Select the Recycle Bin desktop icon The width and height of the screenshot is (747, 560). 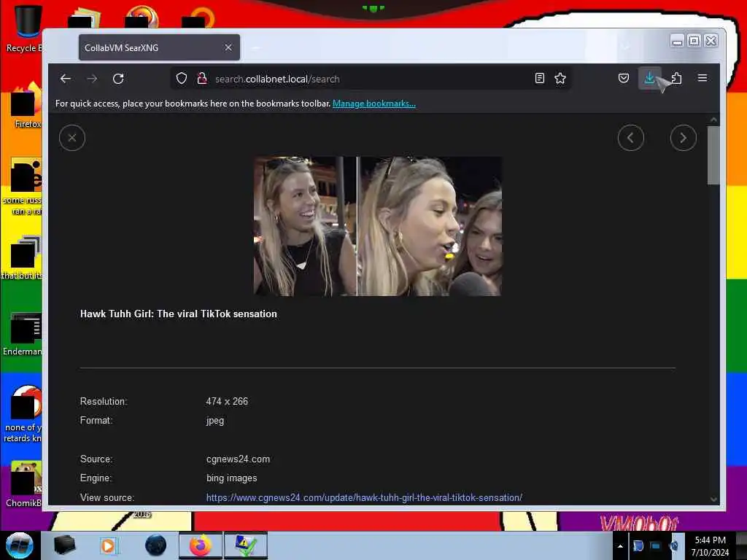[24, 28]
